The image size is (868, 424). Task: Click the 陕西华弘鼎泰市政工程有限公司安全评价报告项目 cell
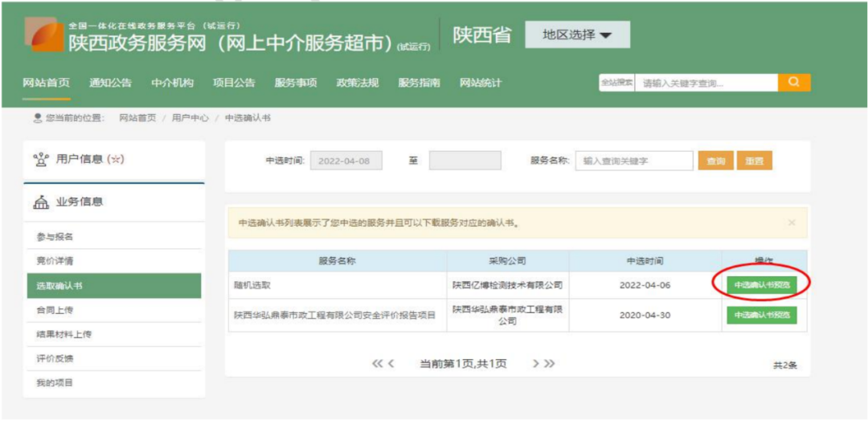click(338, 316)
